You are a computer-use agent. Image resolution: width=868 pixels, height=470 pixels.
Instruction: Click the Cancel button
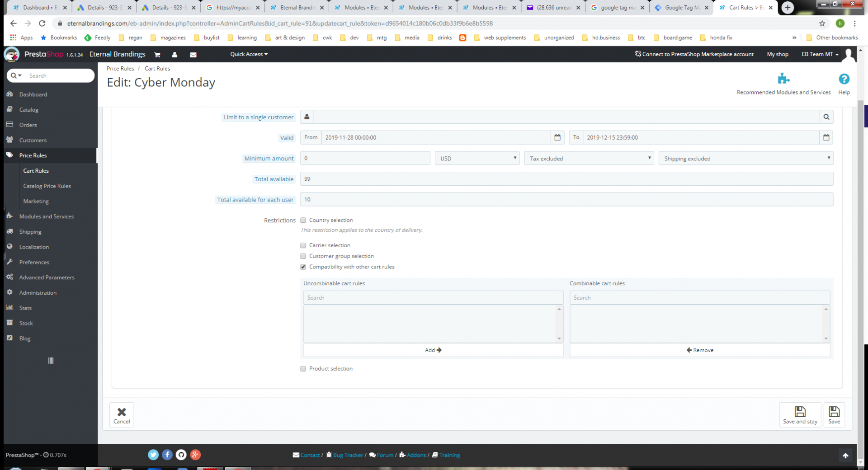122,415
